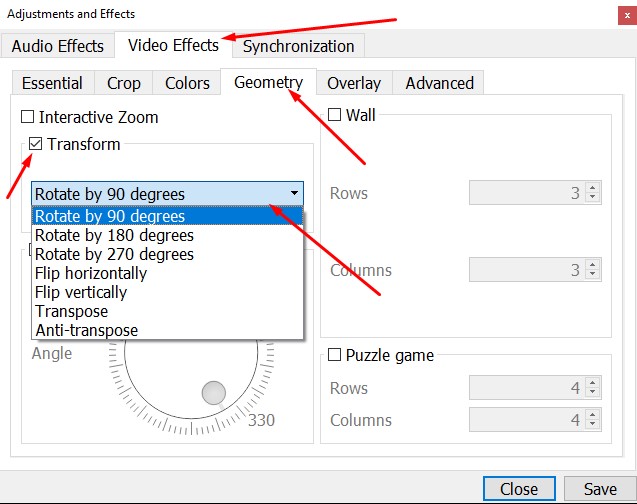Viewport: 637px width, 504px height.
Task: Pick Anti-transpose from the dropdown list
Action: click(86, 330)
